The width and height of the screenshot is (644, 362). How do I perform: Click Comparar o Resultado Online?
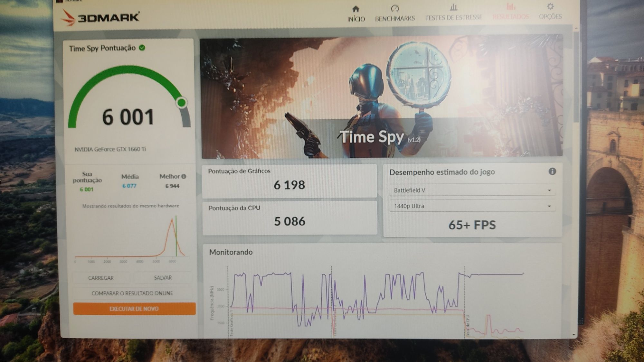click(132, 293)
